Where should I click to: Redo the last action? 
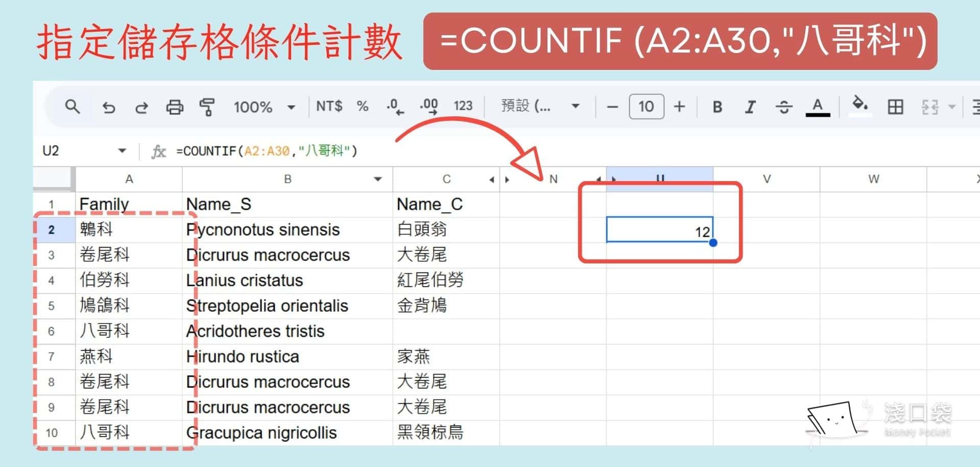[141, 107]
